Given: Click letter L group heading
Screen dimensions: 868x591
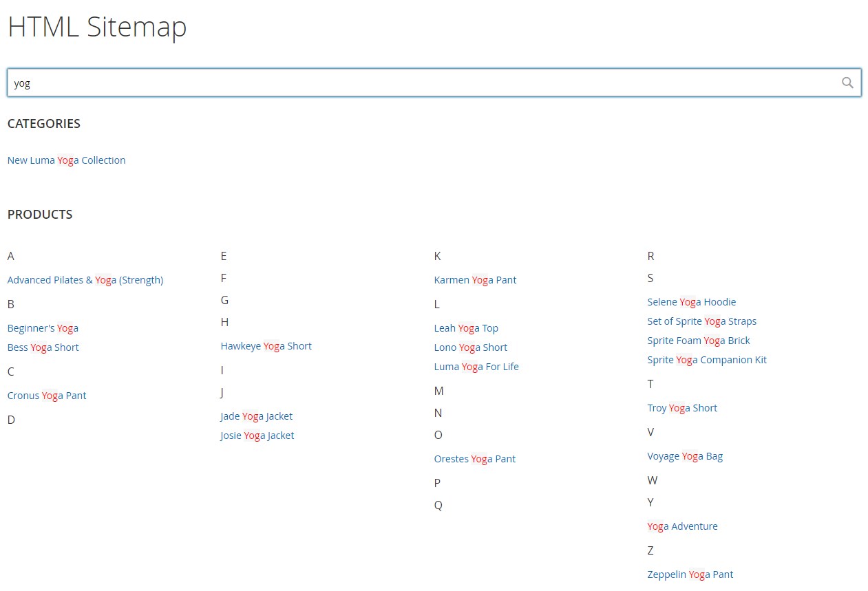Looking at the screenshot, I should click(437, 304).
